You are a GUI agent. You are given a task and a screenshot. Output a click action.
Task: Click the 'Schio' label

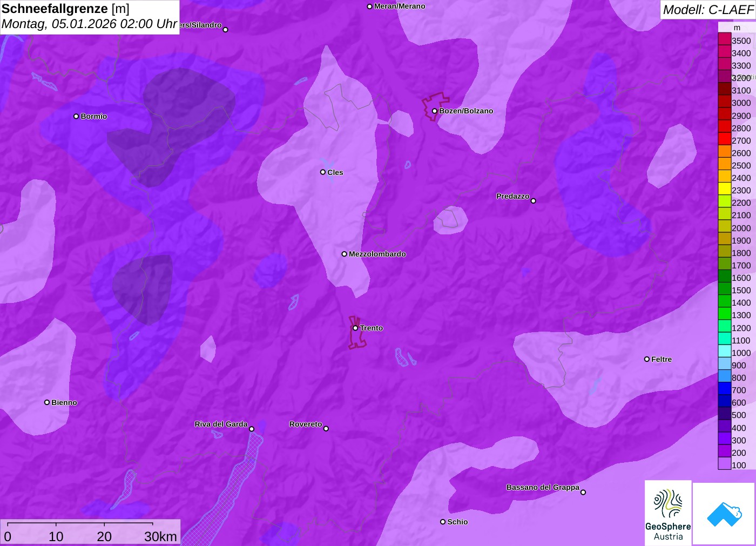tap(457, 522)
